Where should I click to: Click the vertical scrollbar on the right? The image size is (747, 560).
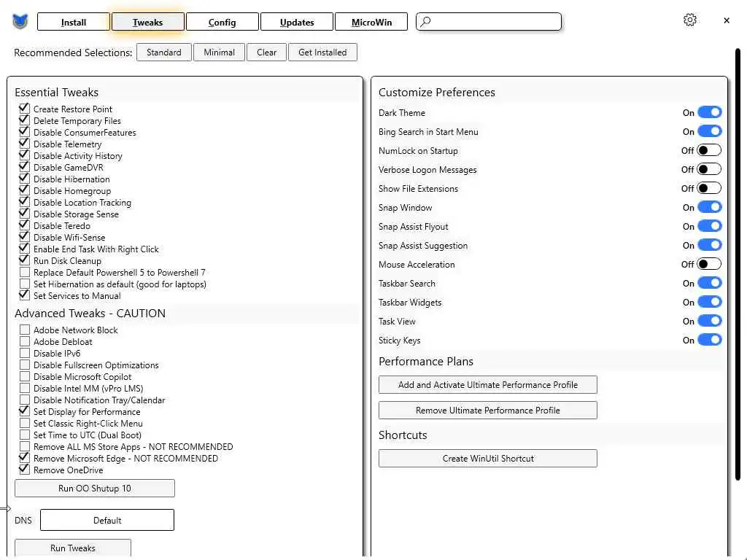[x=738, y=264]
